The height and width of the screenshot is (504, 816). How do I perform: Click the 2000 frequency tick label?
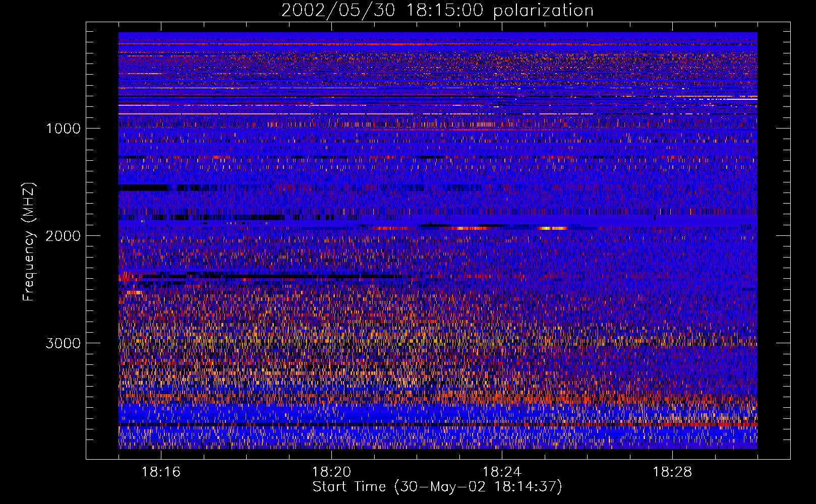pos(63,236)
